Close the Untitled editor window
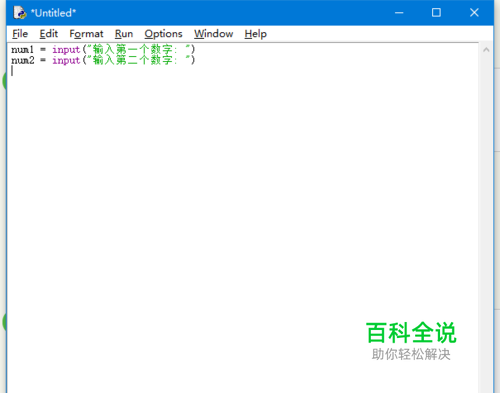Screen dimensions: 500x393 point(474,13)
